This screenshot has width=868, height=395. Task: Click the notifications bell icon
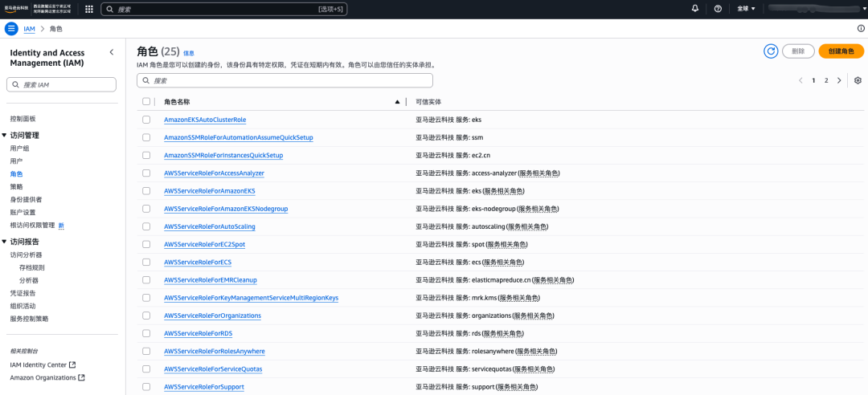(696, 9)
